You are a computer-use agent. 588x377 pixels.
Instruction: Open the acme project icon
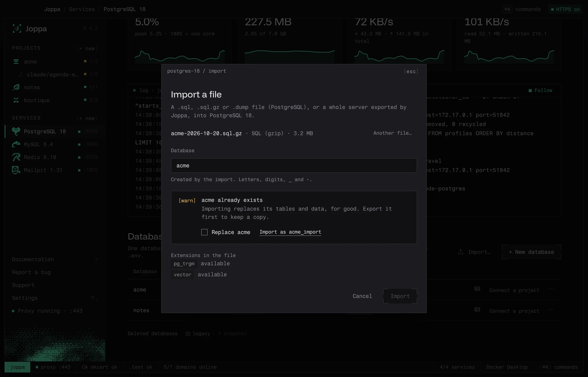pyautogui.click(x=16, y=61)
